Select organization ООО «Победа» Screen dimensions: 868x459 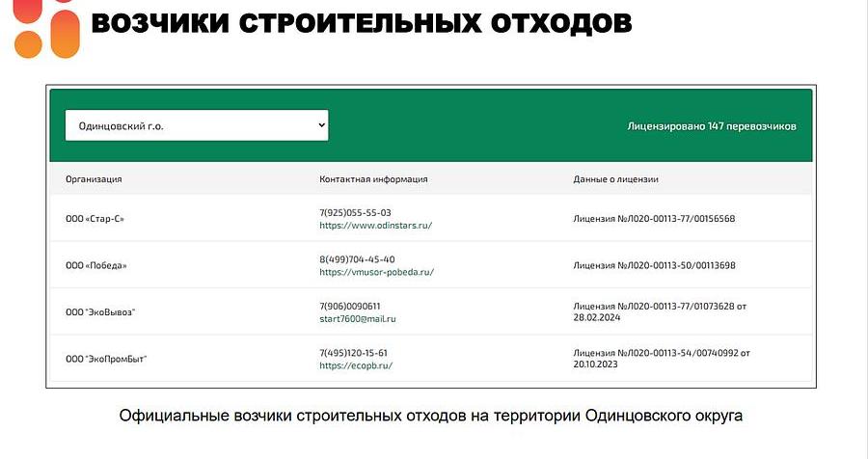pyautogui.click(x=95, y=265)
